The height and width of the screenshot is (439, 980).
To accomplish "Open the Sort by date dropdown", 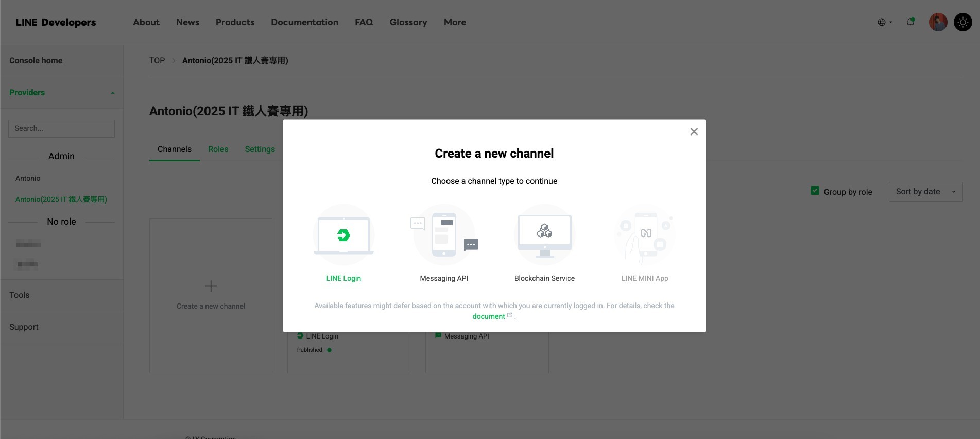I will (x=925, y=192).
